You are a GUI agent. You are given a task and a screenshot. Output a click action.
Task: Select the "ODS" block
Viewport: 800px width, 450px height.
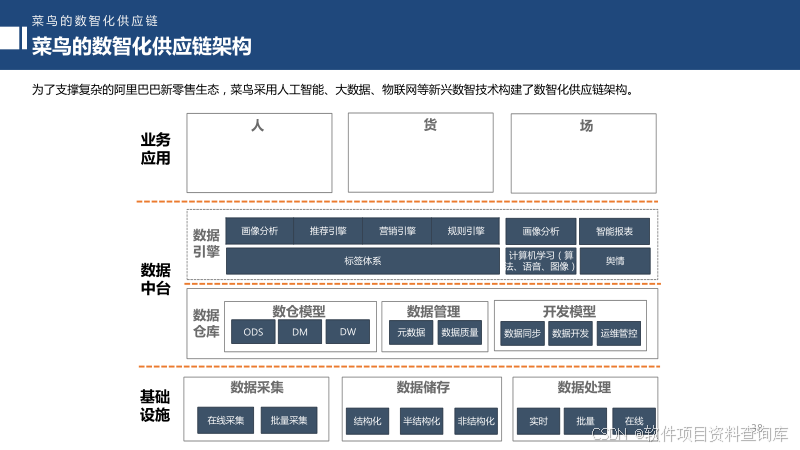tap(253, 332)
